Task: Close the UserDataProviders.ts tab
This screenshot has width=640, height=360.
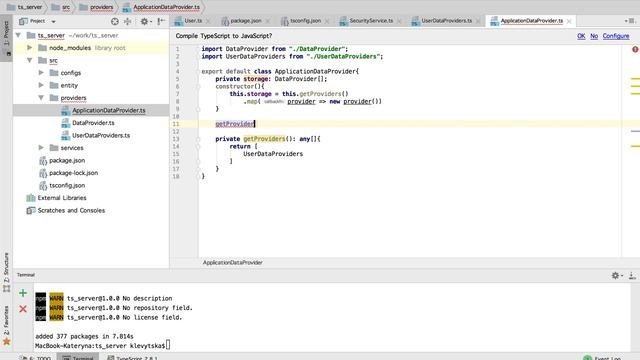Action: pos(478,21)
